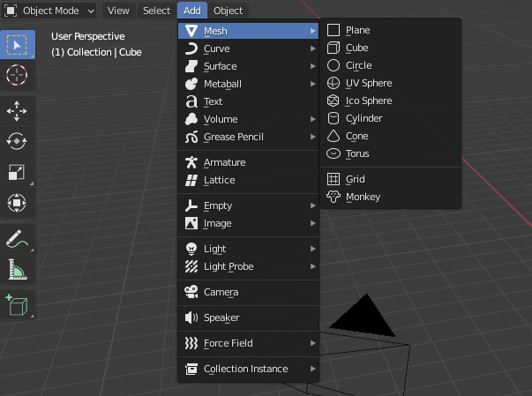Screen dimensions: 532x396
Task: Expand the Mesh submenu entry
Action: (249, 31)
